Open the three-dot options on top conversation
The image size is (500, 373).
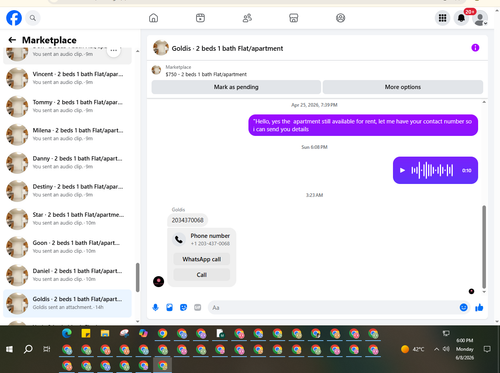point(114,51)
